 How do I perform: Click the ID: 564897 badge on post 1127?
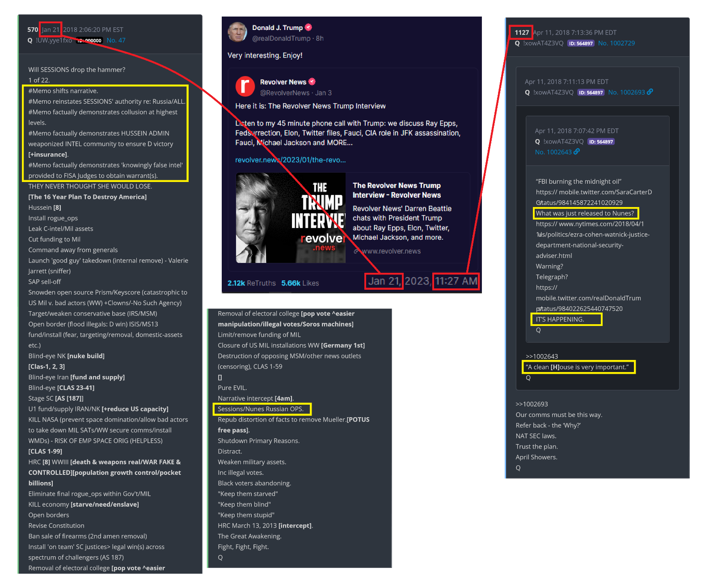pos(581,43)
